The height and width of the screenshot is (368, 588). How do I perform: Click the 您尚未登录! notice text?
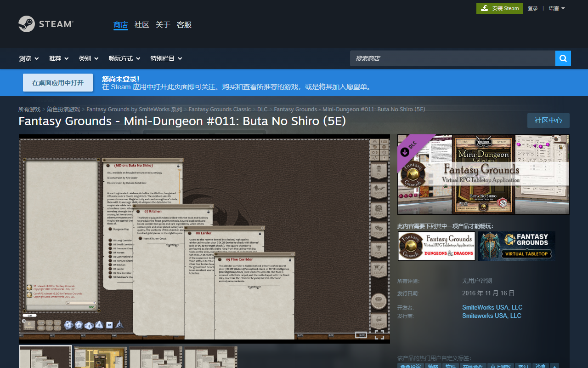tap(120, 79)
